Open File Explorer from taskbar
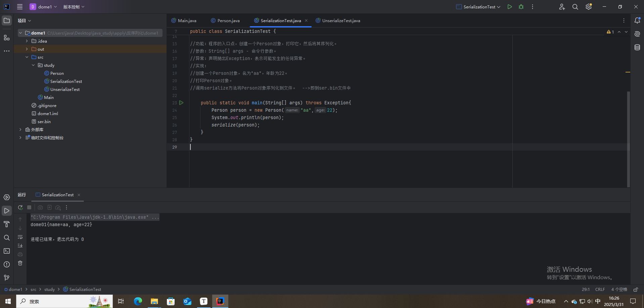The image size is (644, 308). tap(154, 301)
